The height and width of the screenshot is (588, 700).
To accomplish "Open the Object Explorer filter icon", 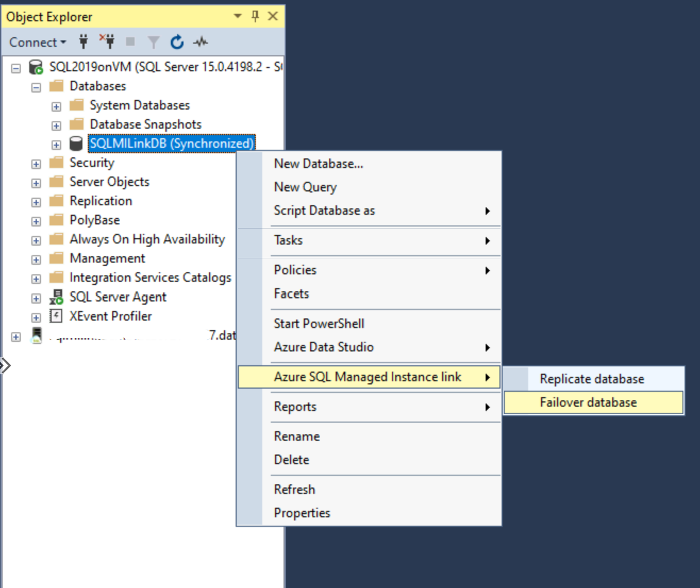I will click(x=154, y=41).
